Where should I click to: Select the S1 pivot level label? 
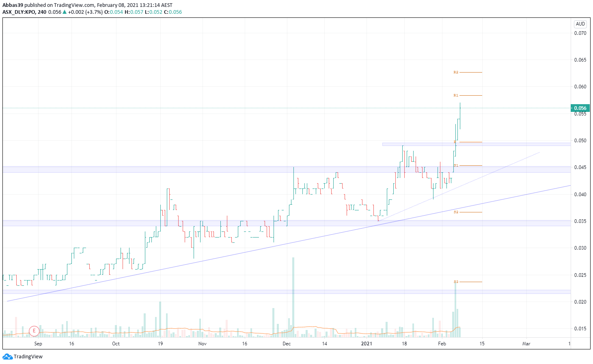(x=456, y=165)
